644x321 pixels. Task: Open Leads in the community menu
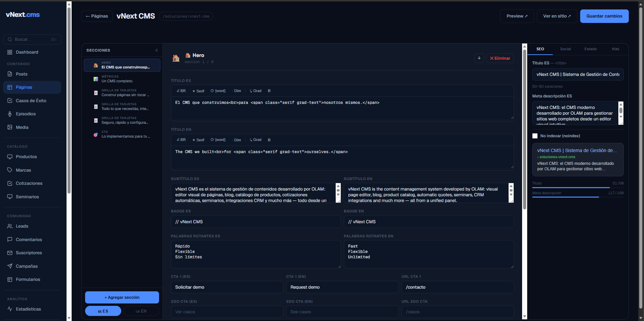(32, 226)
